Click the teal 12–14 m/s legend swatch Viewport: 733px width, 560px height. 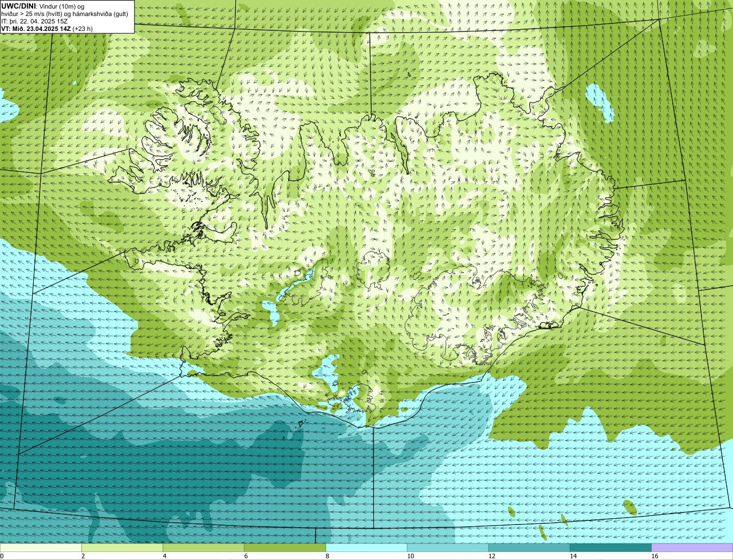(529, 548)
